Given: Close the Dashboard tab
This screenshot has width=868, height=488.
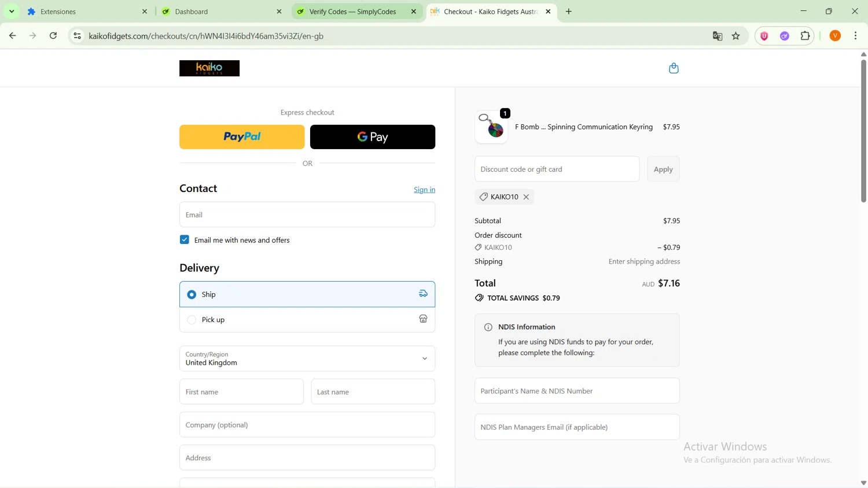Looking at the screenshot, I should pos(279,12).
